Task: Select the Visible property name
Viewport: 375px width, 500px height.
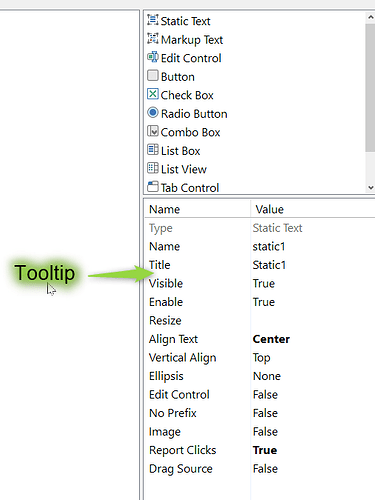Action: pos(166,284)
